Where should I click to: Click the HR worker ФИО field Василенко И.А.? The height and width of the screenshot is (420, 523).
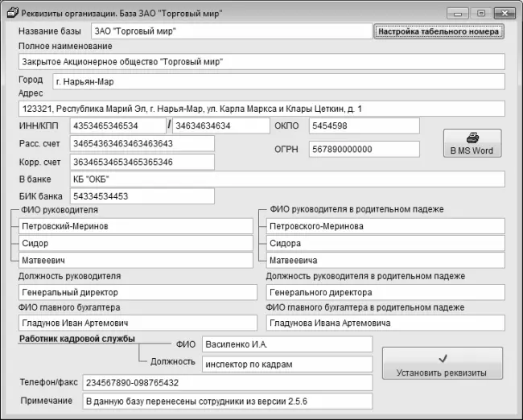click(x=287, y=344)
